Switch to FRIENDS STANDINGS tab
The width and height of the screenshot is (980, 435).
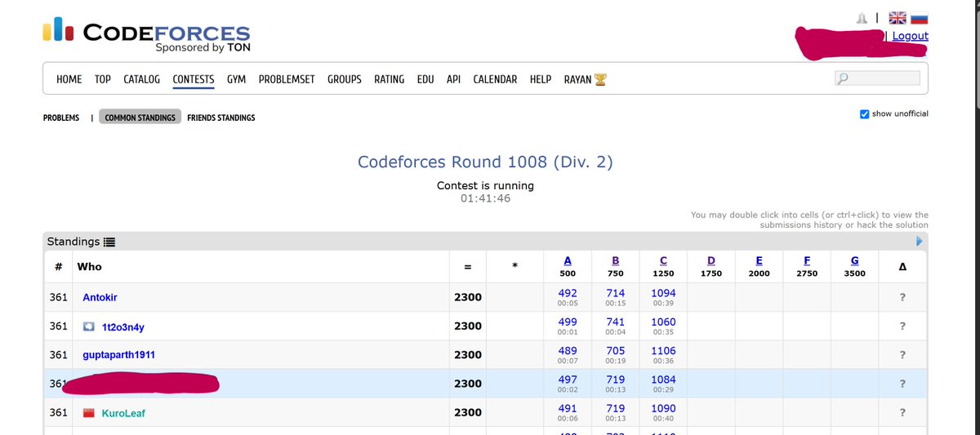coord(221,118)
